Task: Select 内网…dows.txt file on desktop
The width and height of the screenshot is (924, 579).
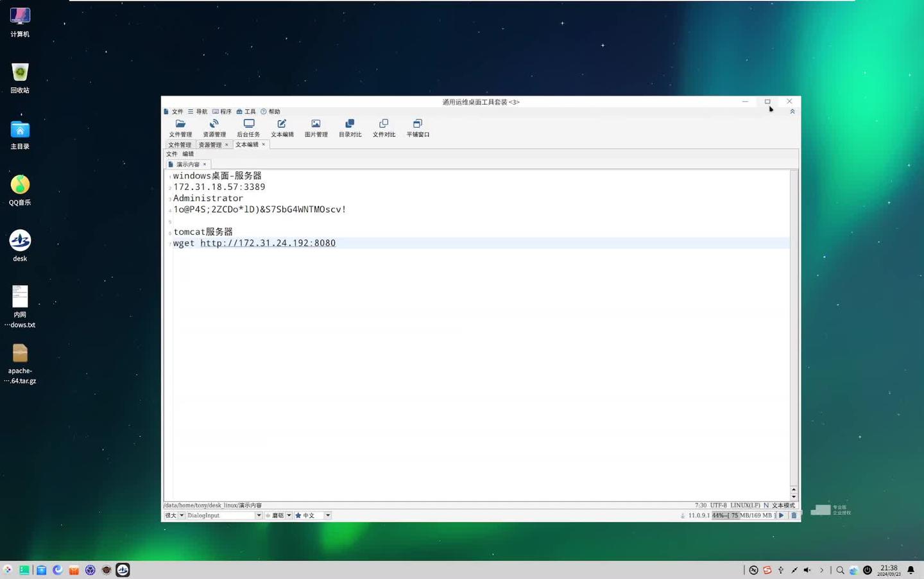Action: point(20,307)
